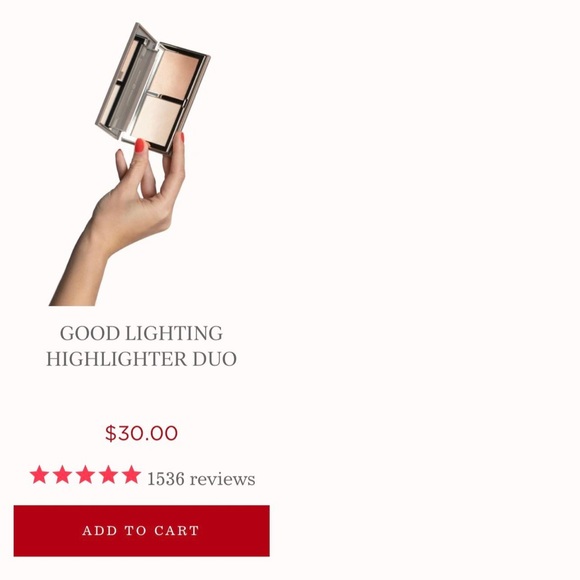Click the words HIGHLIGHTER DUO
Screen dimensions: 580x580
pos(141,359)
